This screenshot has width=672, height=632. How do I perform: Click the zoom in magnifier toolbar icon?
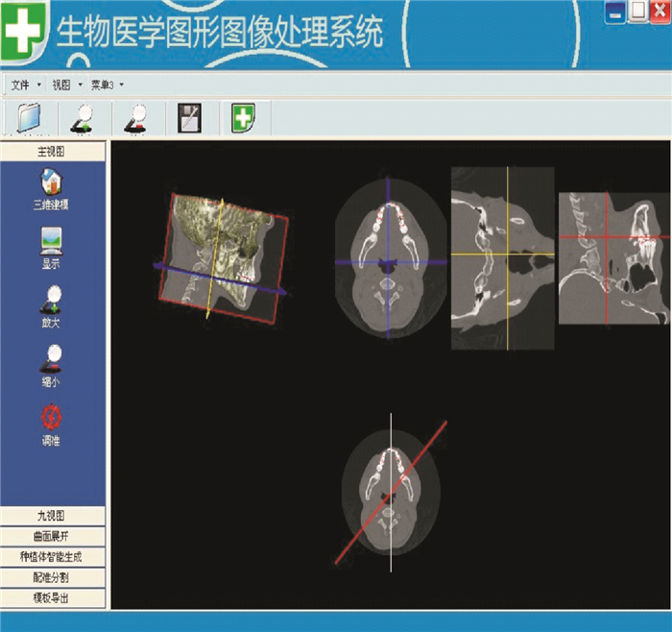tap(83, 118)
